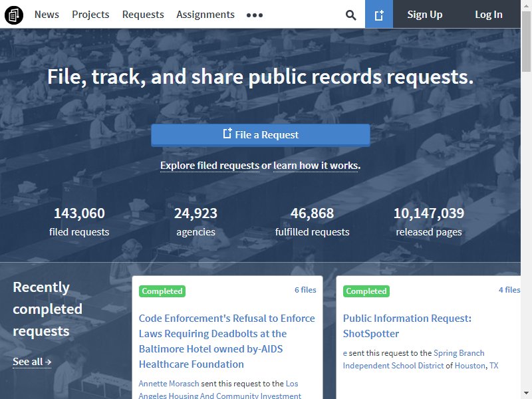The image size is (532, 399).
Task: Click the 143,060 filed requests count
Action: [x=79, y=221]
